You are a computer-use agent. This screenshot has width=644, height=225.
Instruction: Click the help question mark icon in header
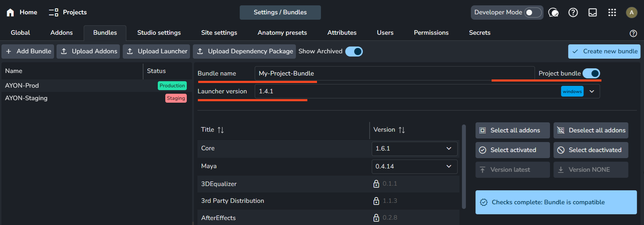point(573,13)
